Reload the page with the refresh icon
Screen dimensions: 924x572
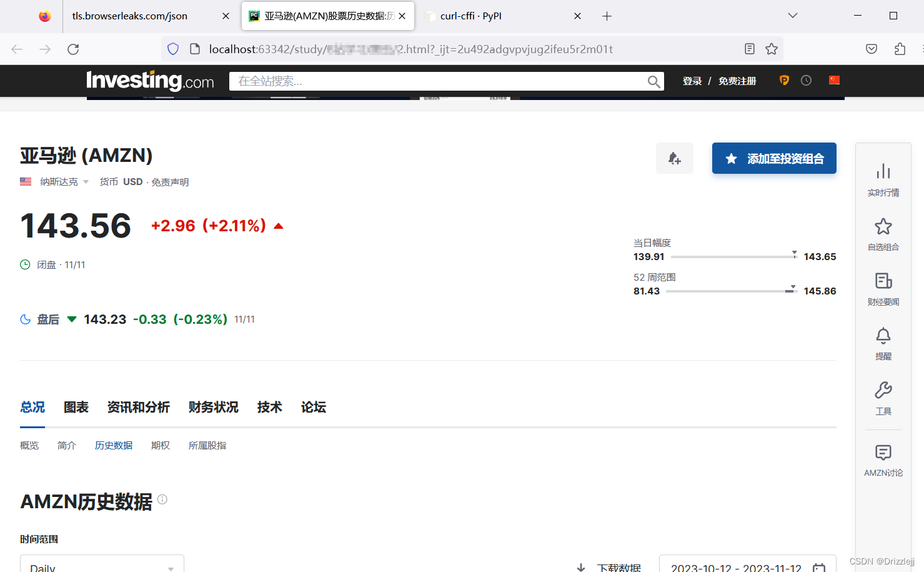pos(73,49)
